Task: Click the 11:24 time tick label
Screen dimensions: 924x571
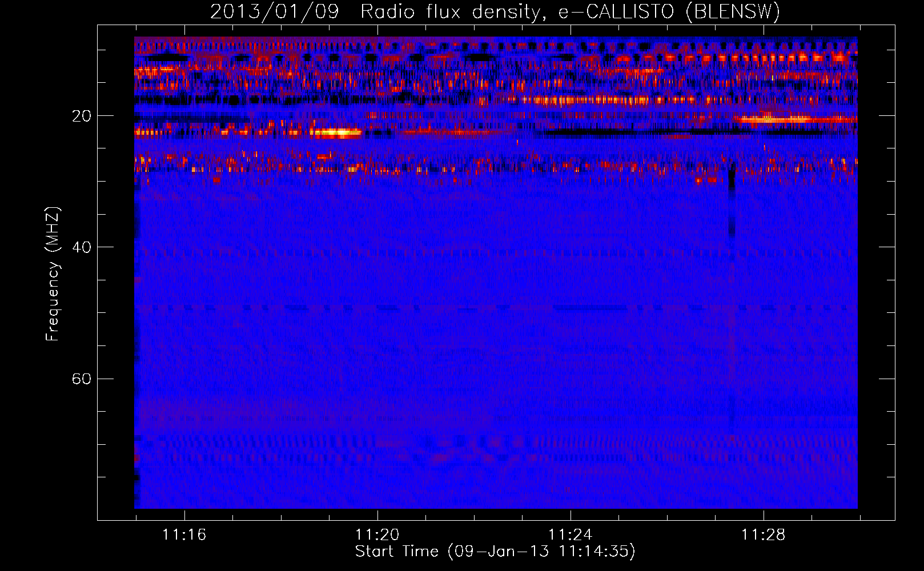Action: click(x=570, y=535)
